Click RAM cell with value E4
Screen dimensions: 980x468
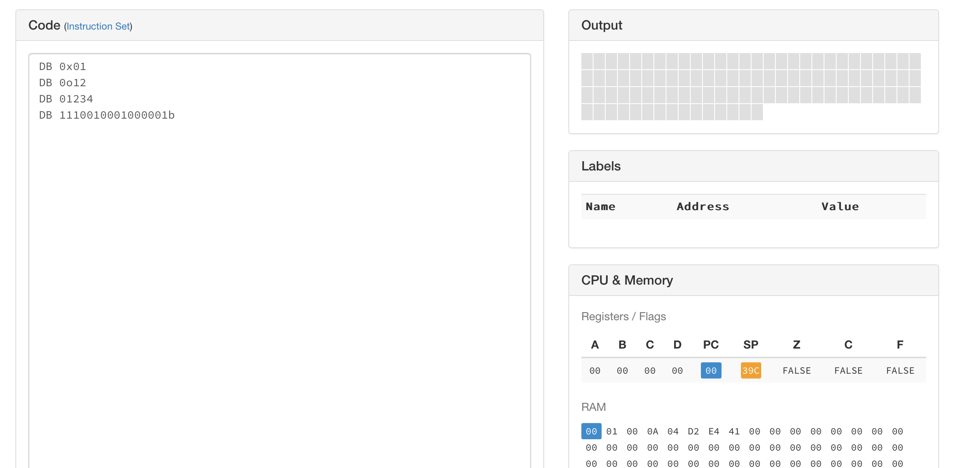click(714, 431)
